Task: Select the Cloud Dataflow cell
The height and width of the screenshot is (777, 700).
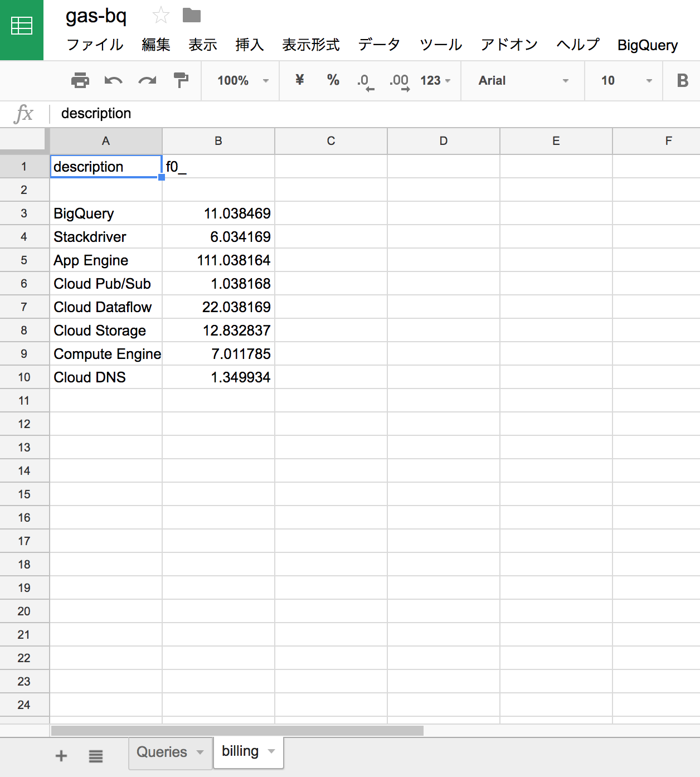Action: pyautogui.click(x=106, y=307)
